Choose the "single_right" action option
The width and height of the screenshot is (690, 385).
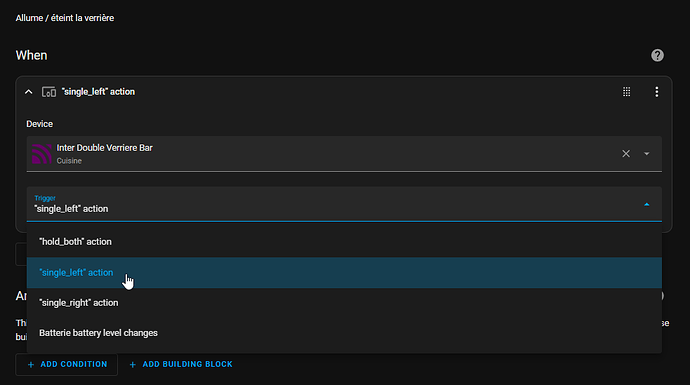(344, 303)
